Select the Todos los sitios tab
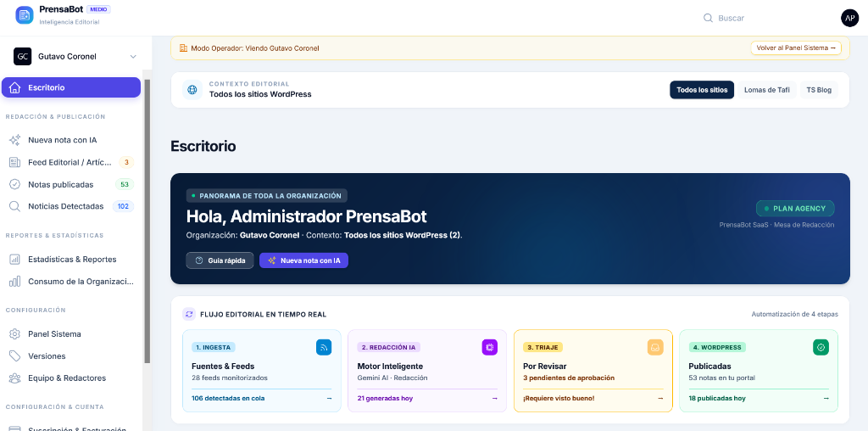This screenshot has height=431, width=868. coord(702,90)
